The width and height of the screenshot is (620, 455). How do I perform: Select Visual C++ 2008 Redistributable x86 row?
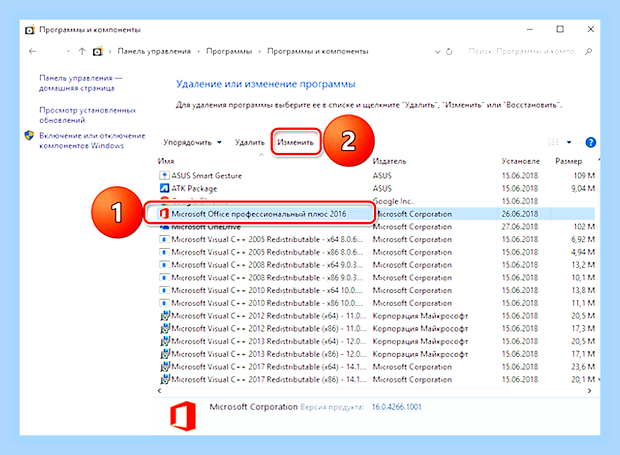[x=376, y=278]
